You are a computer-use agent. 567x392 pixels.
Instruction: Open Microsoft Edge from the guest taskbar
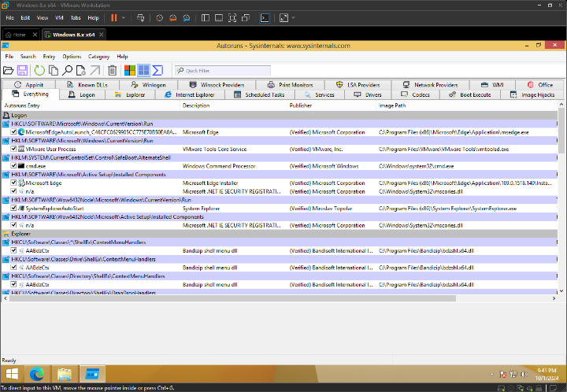tap(37, 374)
